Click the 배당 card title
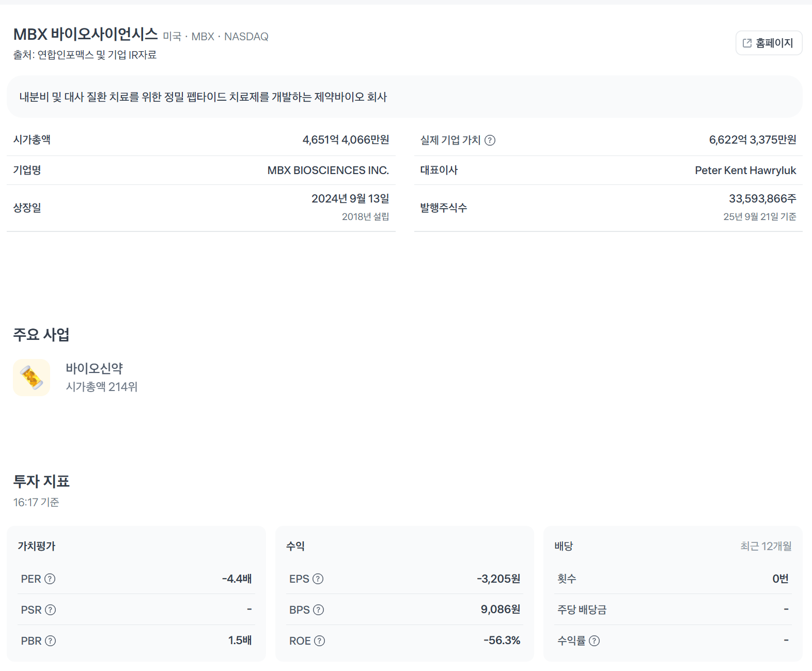Image resolution: width=812 pixels, height=671 pixels. pyautogui.click(x=564, y=546)
